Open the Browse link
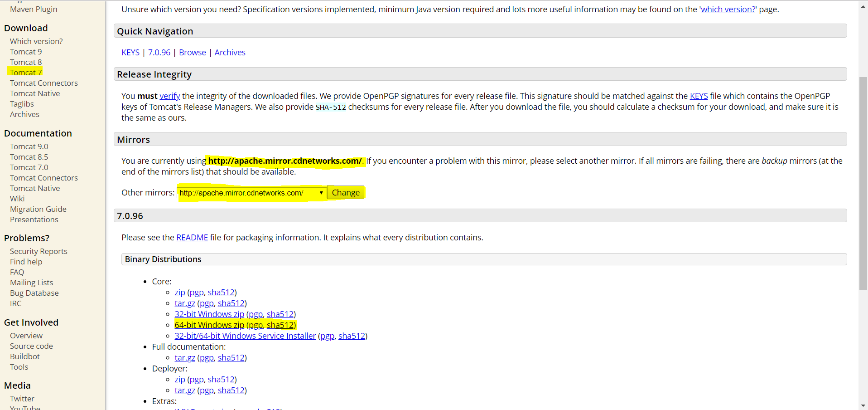This screenshot has height=410, width=868. pos(193,53)
